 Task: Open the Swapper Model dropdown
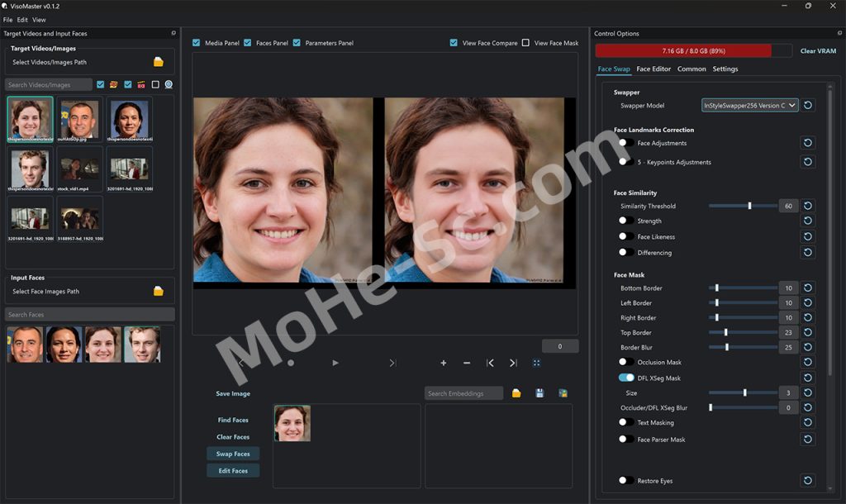coord(749,105)
